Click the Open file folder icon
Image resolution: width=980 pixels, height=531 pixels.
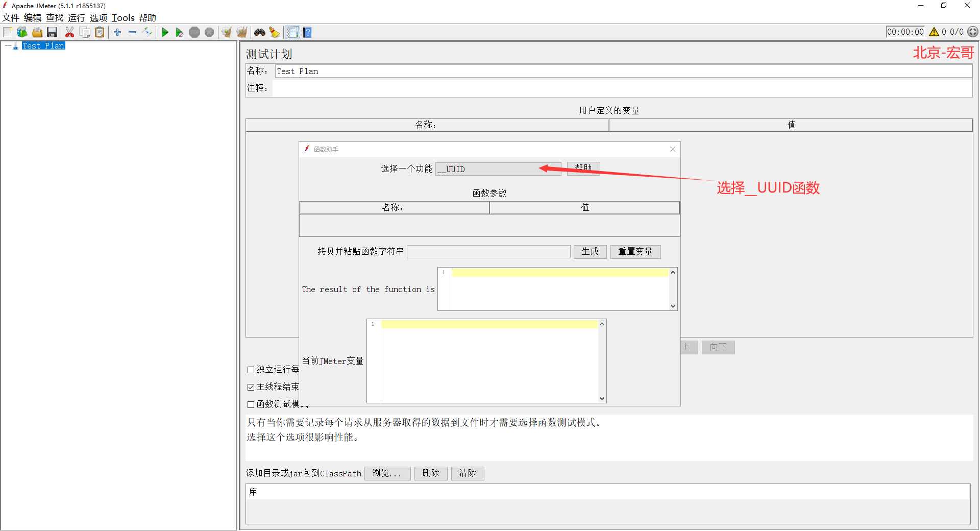[37, 32]
